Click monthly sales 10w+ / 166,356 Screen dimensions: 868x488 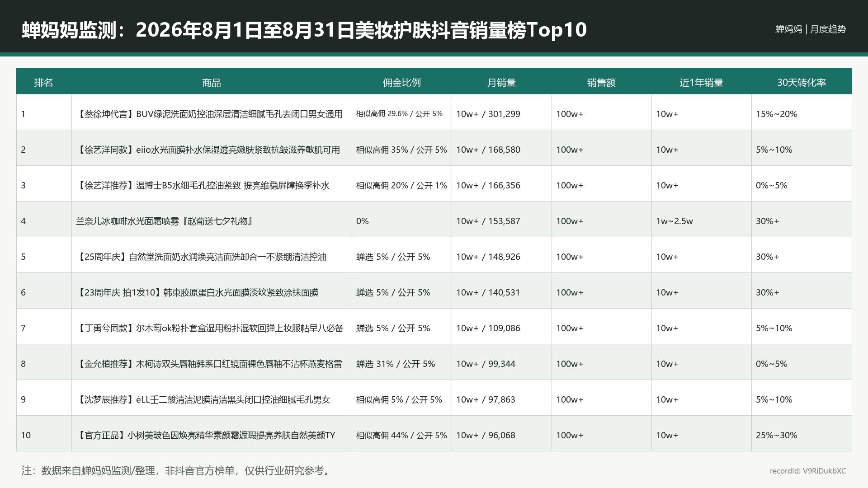click(488, 185)
